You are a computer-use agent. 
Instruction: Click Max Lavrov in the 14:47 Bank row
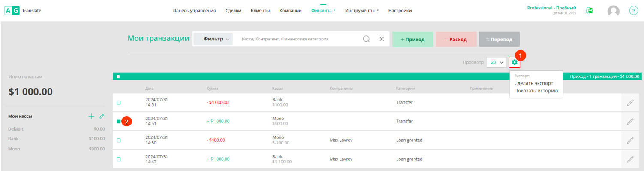pyautogui.click(x=341, y=159)
